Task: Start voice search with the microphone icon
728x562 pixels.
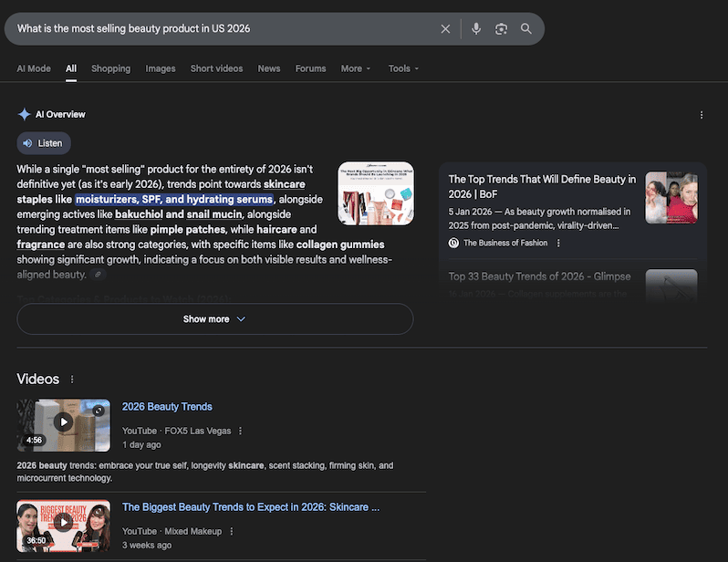Action: tap(476, 29)
